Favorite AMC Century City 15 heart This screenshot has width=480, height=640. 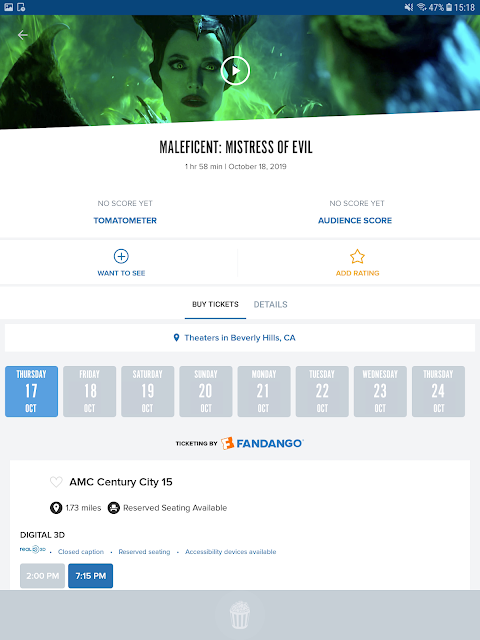coord(56,482)
